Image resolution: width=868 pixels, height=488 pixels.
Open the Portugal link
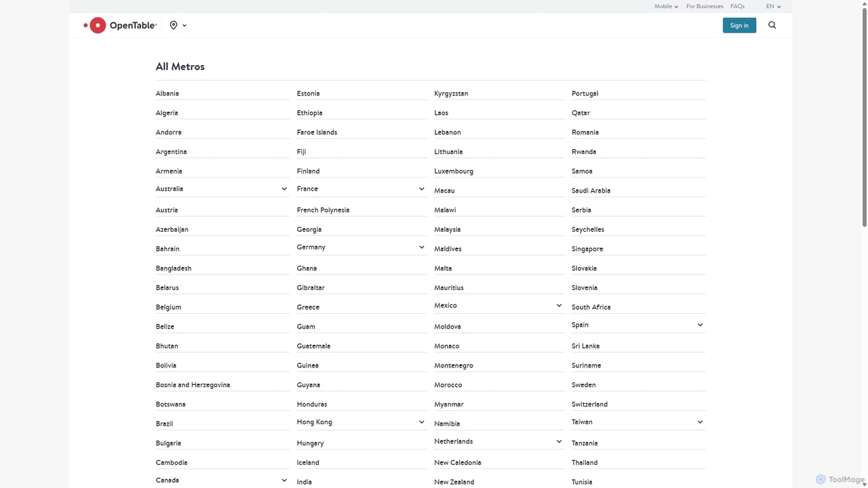(x=585, y=94)
